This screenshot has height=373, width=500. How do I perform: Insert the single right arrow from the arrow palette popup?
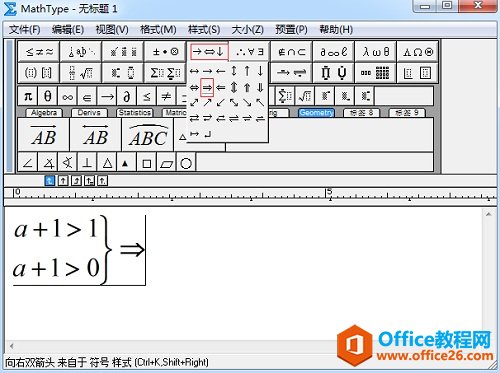[207, 71]
